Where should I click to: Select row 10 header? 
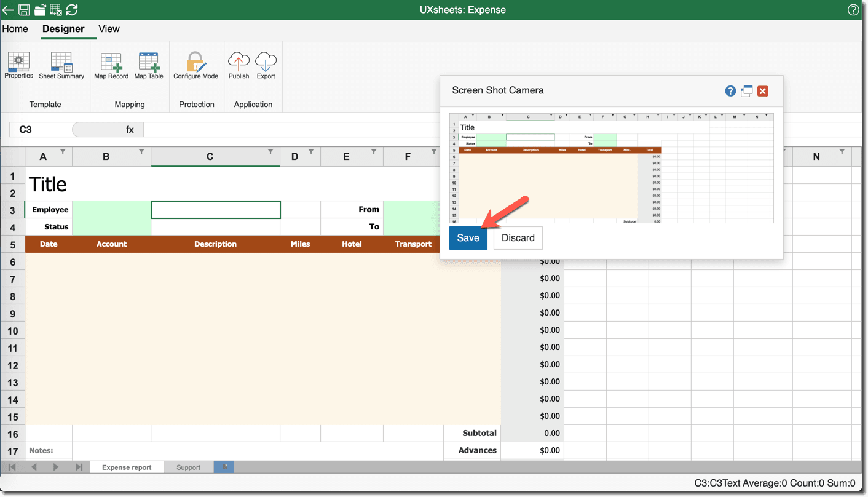pos(12,331)
